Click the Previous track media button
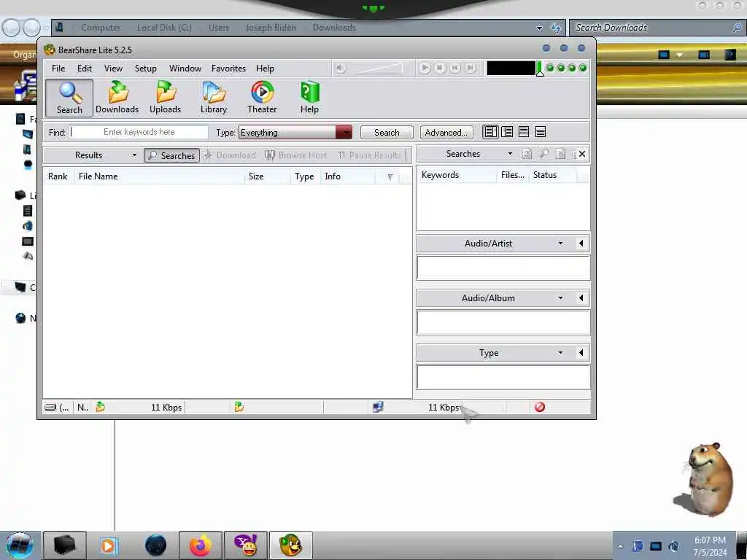Viewport: 747px width, 560px height. pos(455,68)
